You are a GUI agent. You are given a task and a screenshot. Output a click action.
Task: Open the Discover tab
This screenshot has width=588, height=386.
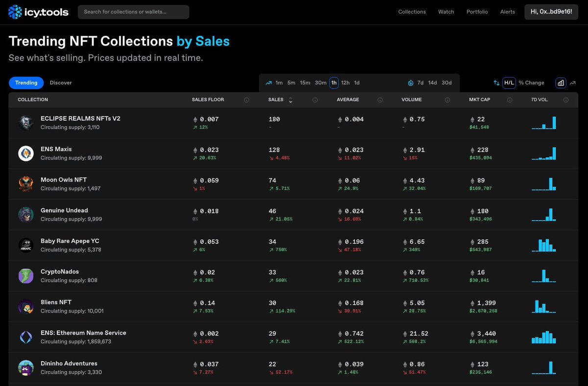(61, 83)
